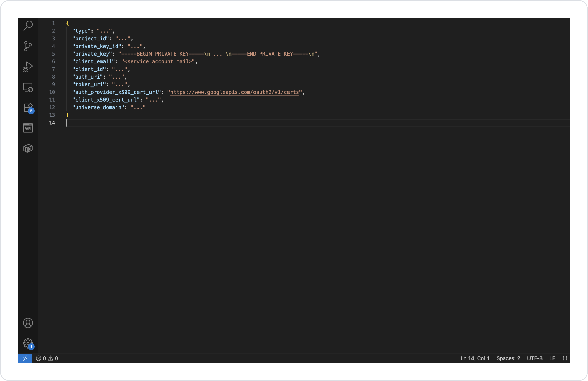Image resolution: width=588 pixels, height=381 pixels.
Task: Click line number 13 in gutter
Action: tap(52, 115)
